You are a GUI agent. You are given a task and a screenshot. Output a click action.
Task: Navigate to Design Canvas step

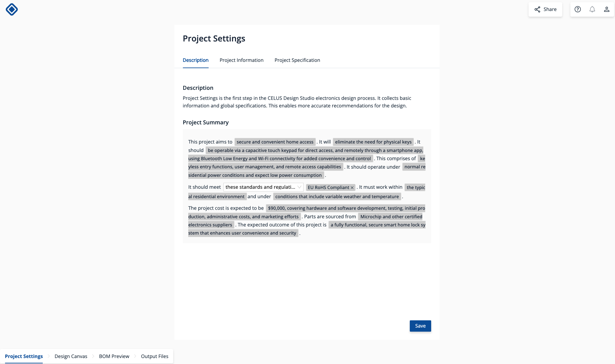point(71,356)
